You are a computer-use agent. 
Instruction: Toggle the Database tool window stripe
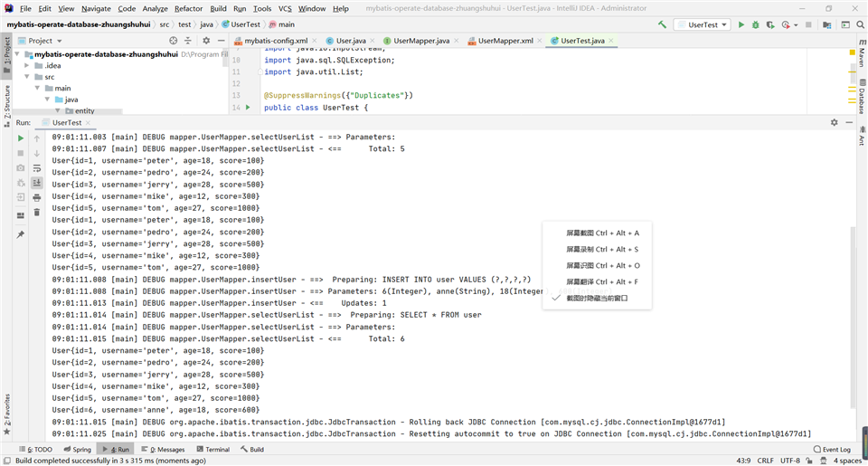coord(862,97)
